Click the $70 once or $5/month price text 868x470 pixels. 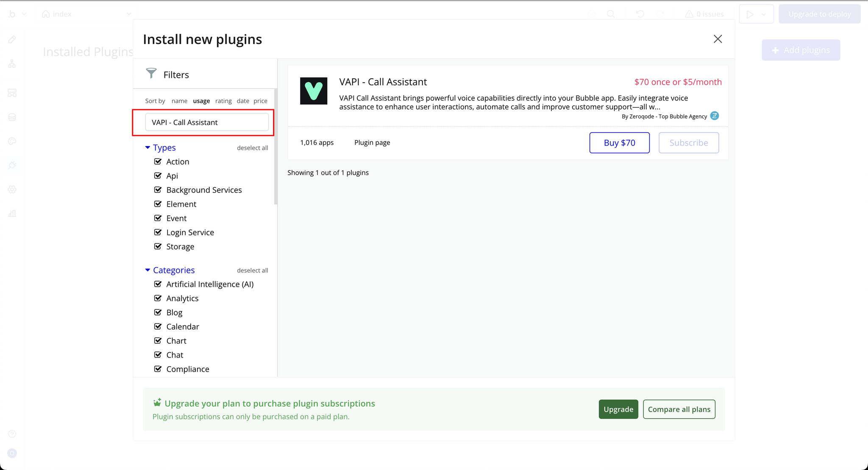click(678, 82)
